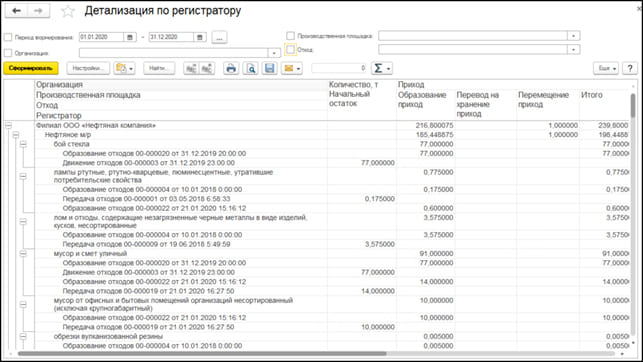Go forward with the right arrow button

pos(39,11)
